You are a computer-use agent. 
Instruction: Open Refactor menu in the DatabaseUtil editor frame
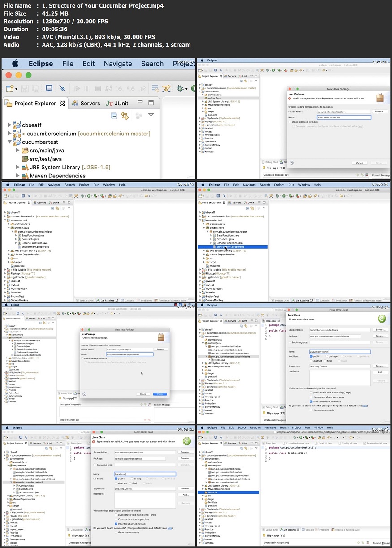(255, 427)
